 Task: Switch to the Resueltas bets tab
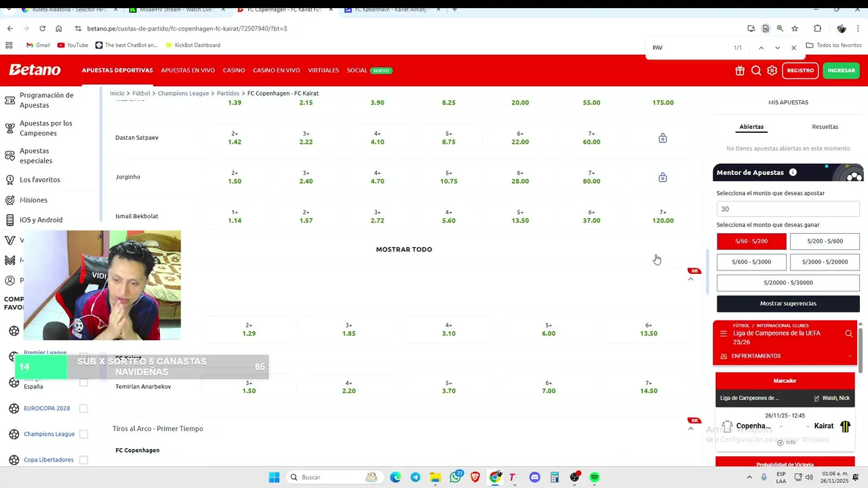pyautogui.click(x=825, y=127)
